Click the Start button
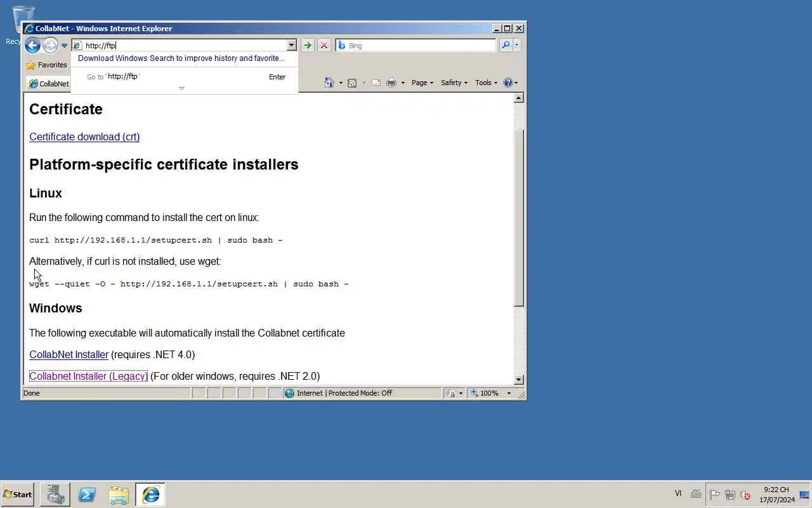 pos(17,494)
